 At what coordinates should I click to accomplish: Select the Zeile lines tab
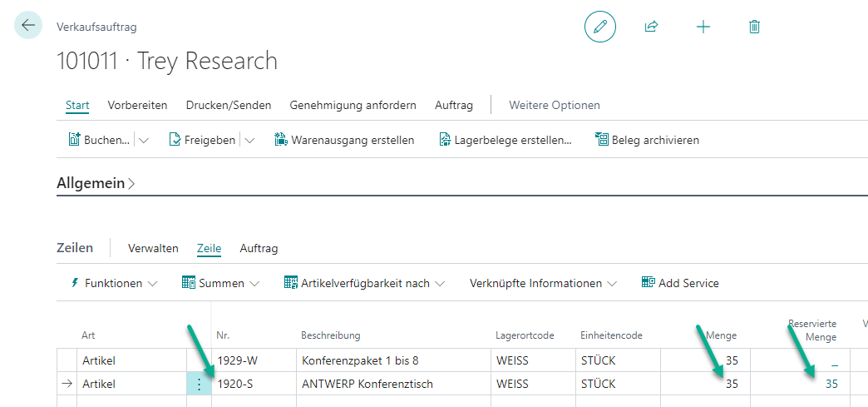[210, 248]
